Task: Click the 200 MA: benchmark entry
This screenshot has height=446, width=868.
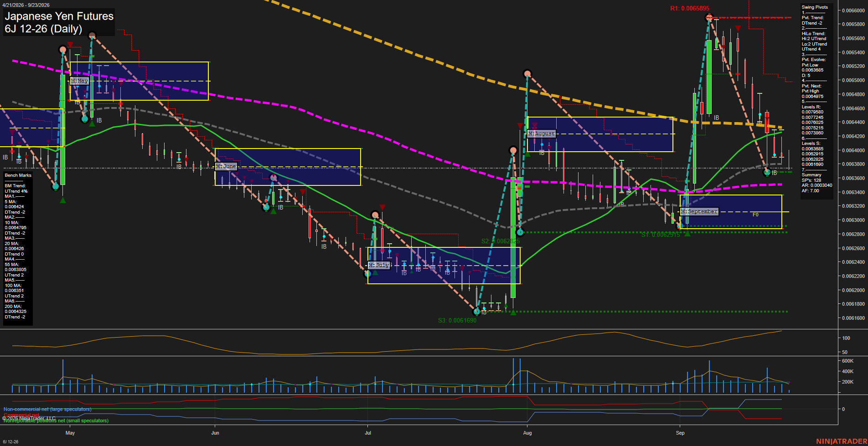Action: (13, 307)
